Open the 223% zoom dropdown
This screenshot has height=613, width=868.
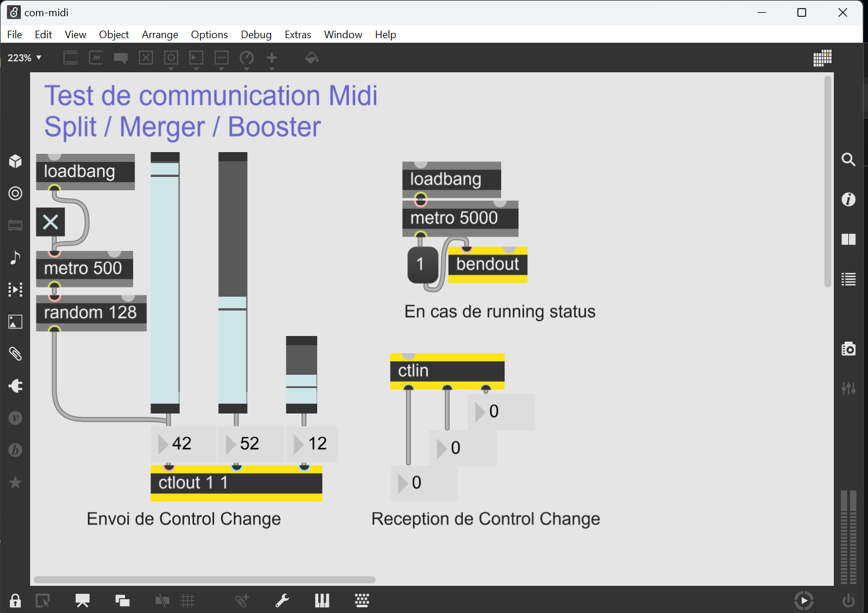24,58
